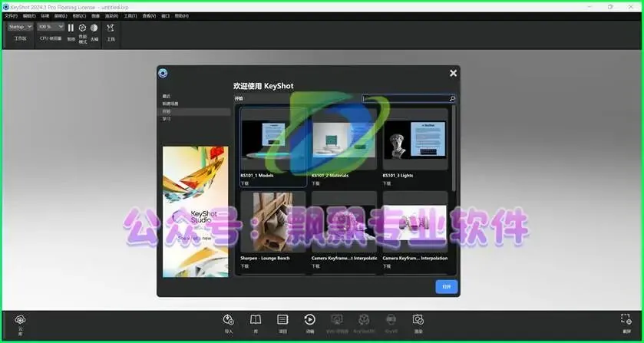Open the File (F) menu

click(x=11, y=16)
